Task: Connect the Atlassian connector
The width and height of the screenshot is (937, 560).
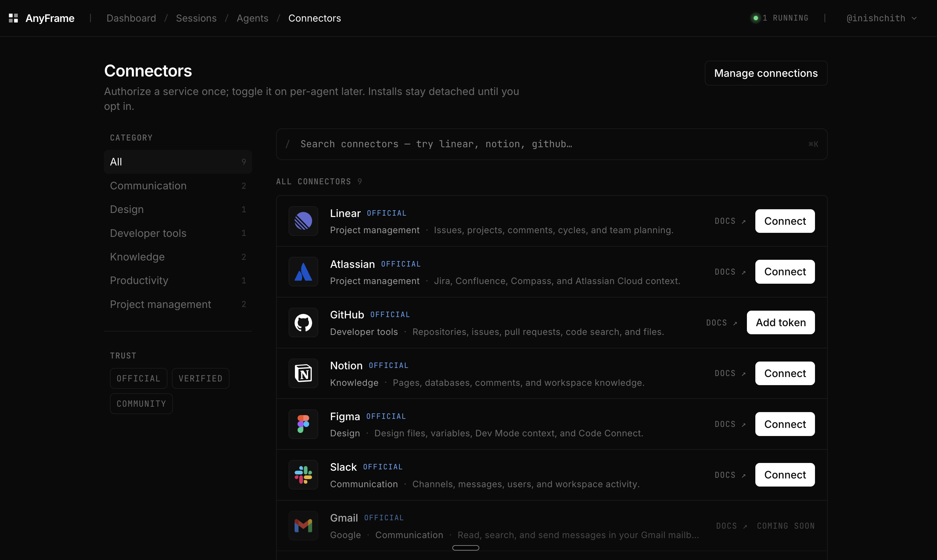Action: tap(785, 272)
